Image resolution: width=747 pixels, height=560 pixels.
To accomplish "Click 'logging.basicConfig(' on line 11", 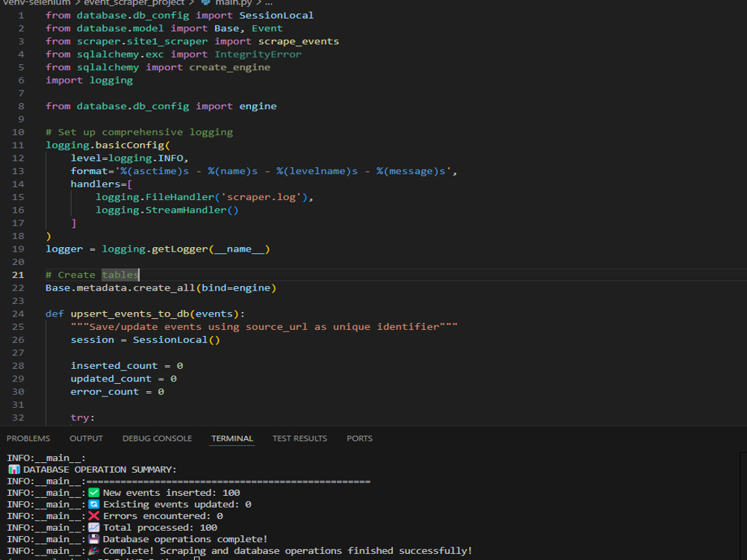I will pyautogui.click(x=108, y=146).
